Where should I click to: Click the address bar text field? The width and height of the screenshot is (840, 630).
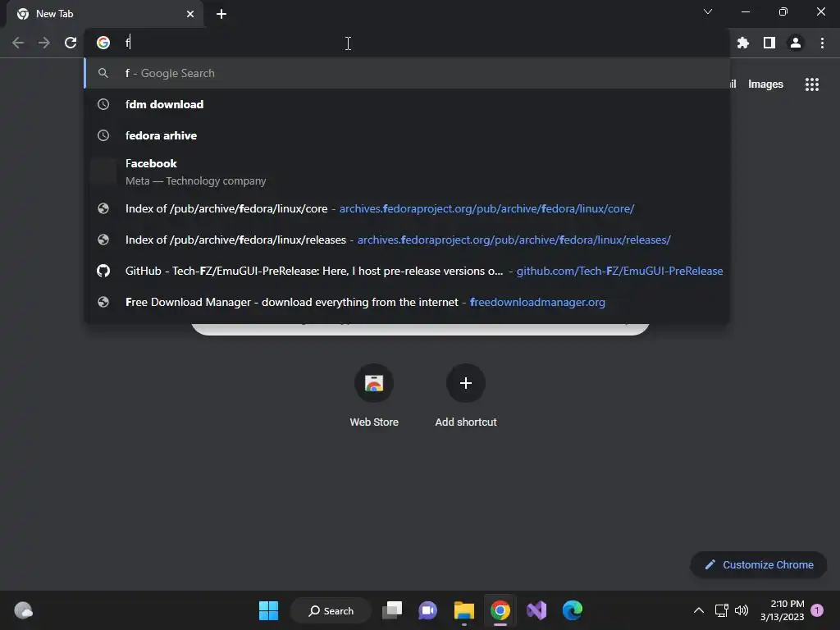click(x=407, y=43)
